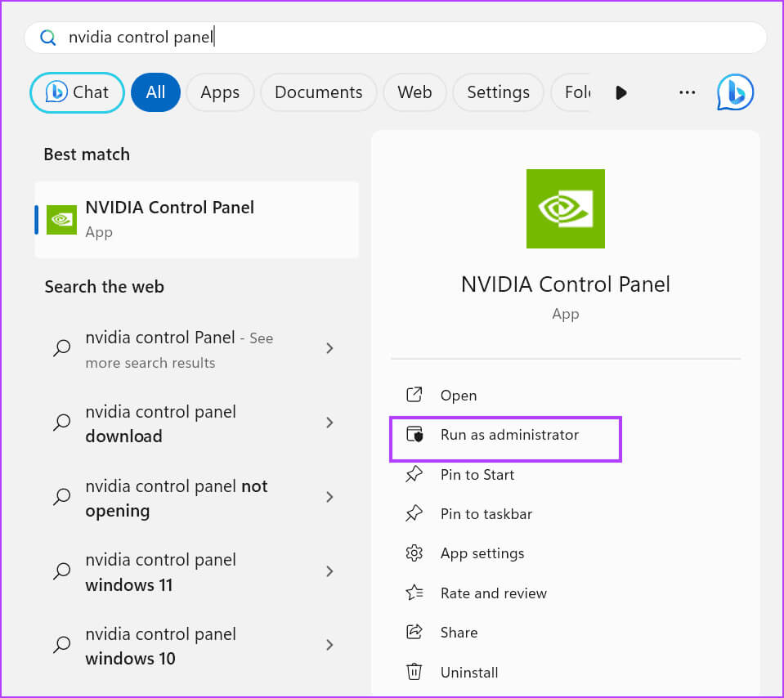784x698 pixels.
Task: Expand chevron beside 'nvidia control panel not opening'
Action: point(329,497)
